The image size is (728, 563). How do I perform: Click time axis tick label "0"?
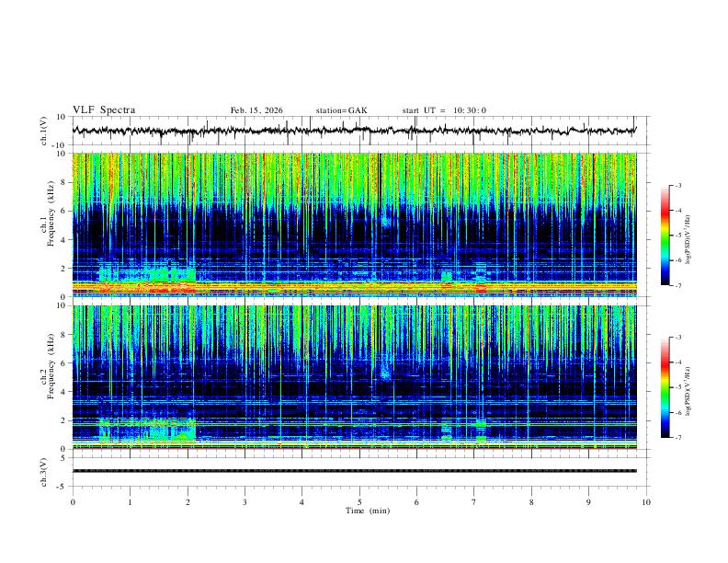[x=73, y=502]
